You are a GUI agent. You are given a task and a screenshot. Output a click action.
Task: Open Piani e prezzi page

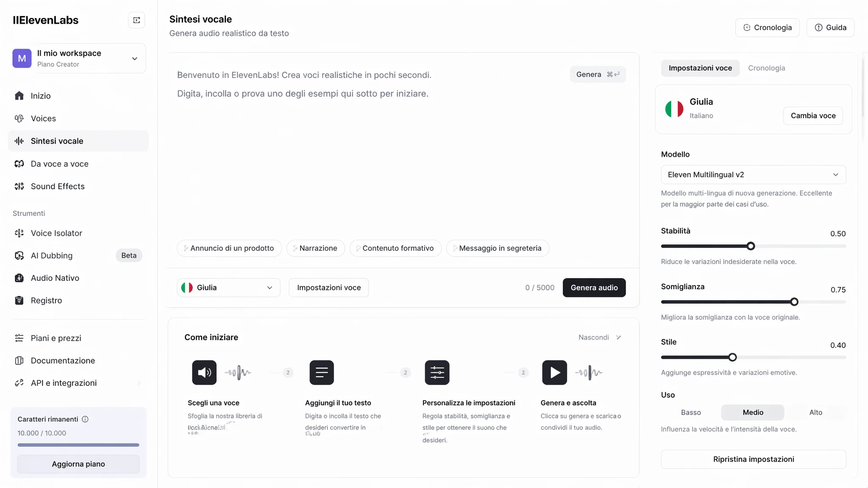pyautogui.click(x=78, y=338)
